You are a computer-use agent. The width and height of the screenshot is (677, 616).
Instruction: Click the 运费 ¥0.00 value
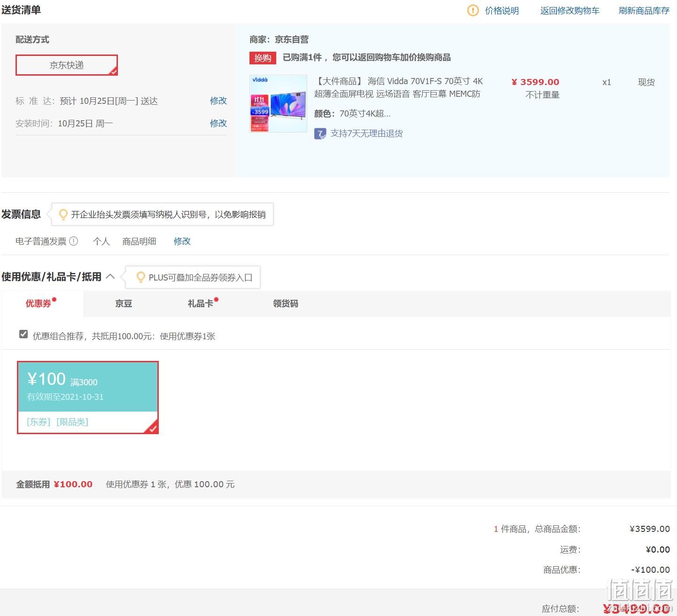[x=658, y=550]
